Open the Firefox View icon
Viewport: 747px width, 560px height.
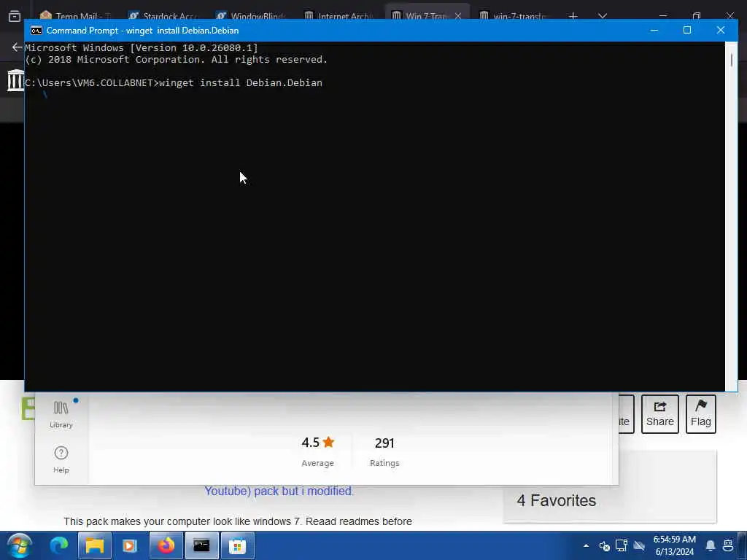pos(15,16)
